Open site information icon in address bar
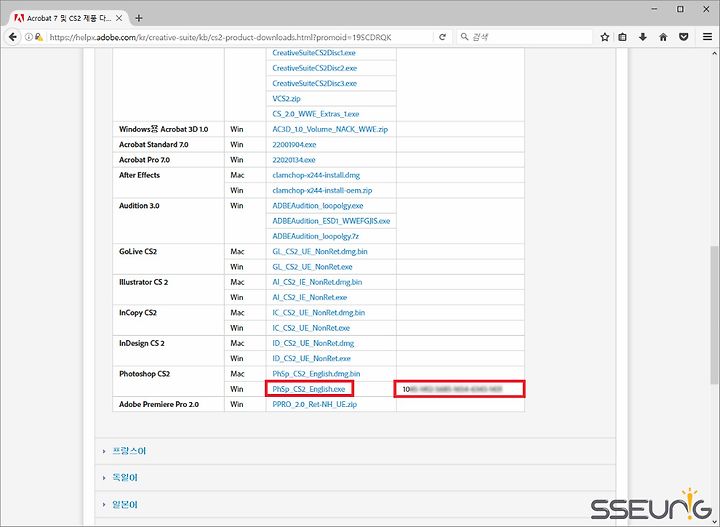 point(28,37)
